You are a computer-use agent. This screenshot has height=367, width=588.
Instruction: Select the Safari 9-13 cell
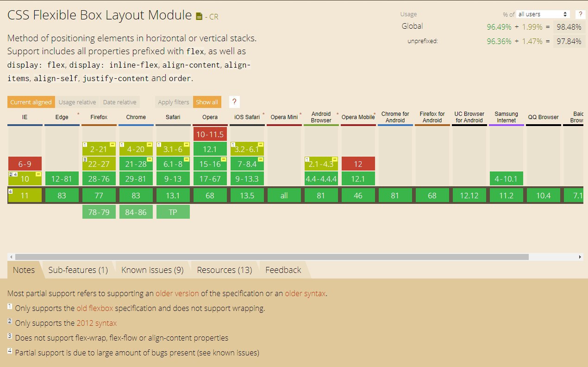coord(173,178)
